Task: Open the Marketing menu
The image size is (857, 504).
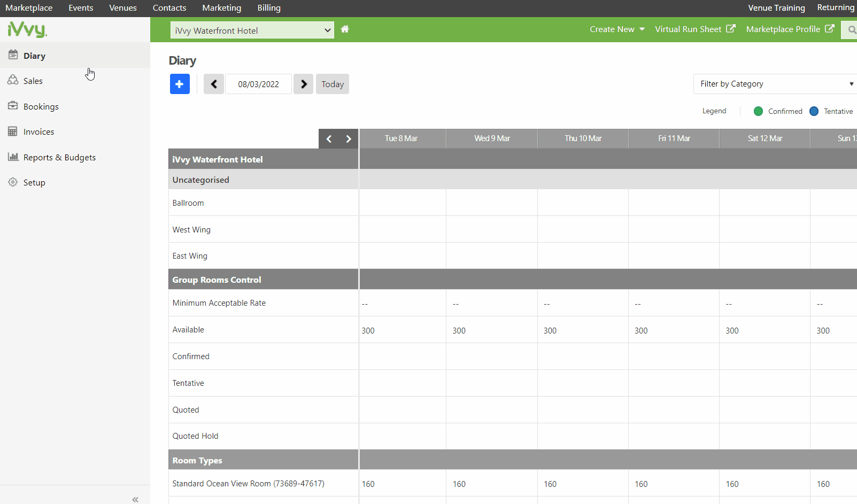Action: pyautogui.click(x=222, y=8)
